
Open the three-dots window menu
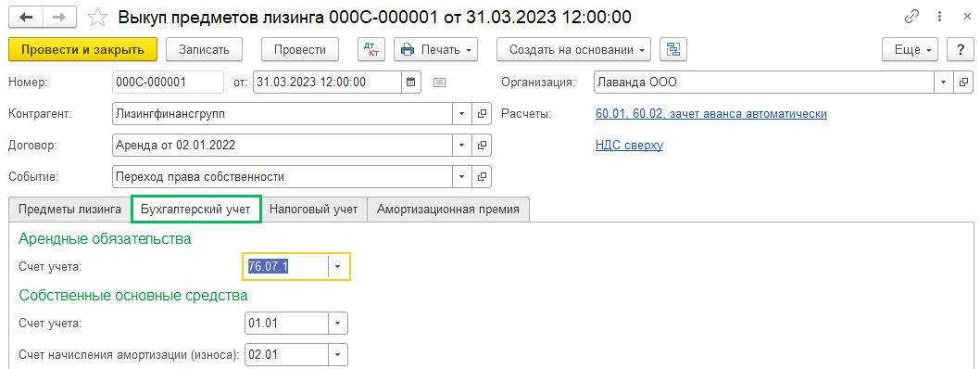pos(939,17)
